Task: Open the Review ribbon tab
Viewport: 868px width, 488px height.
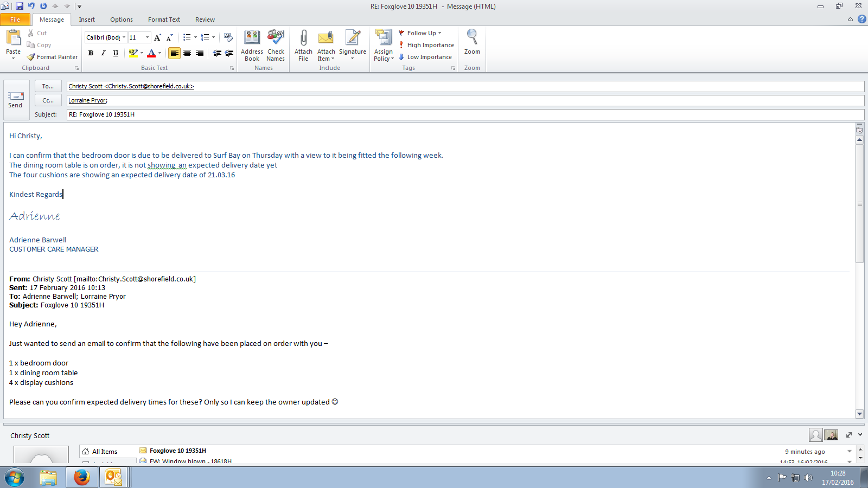Action: click(x=205, y=20)
